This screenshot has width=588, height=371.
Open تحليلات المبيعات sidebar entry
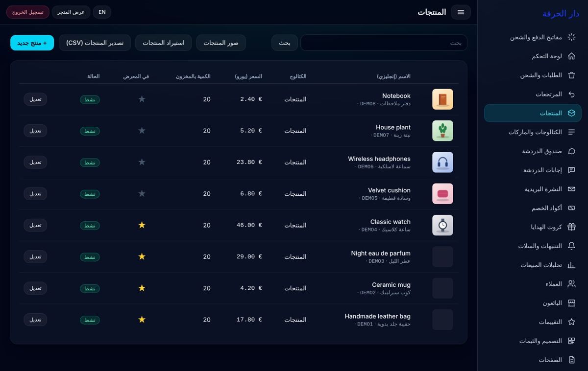[533, 265]
